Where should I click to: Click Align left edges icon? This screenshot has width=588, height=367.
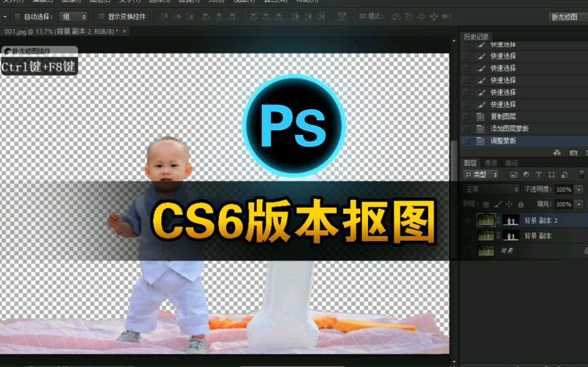[x=206, y=16]
